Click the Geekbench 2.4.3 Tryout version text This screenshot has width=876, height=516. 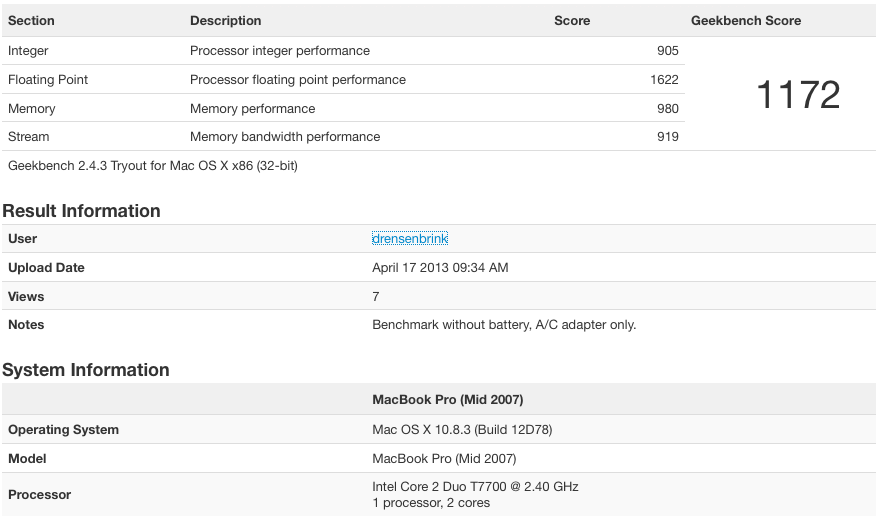click(x=153, y=166)
